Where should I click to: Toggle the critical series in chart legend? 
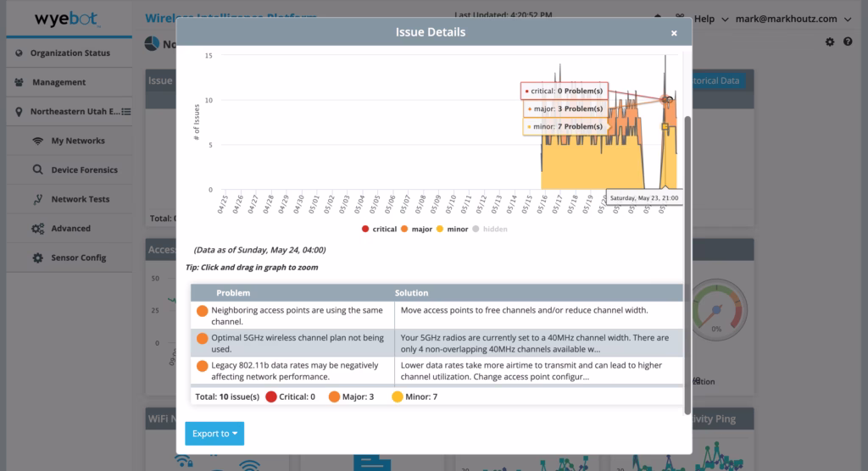click(379, 229)
